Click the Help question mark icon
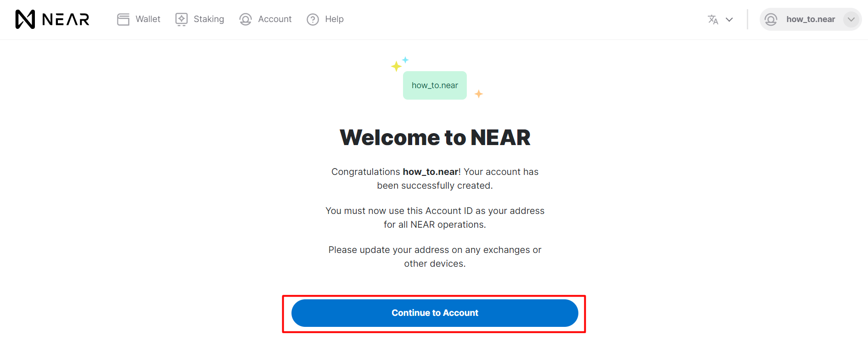 tap(313, 19)
